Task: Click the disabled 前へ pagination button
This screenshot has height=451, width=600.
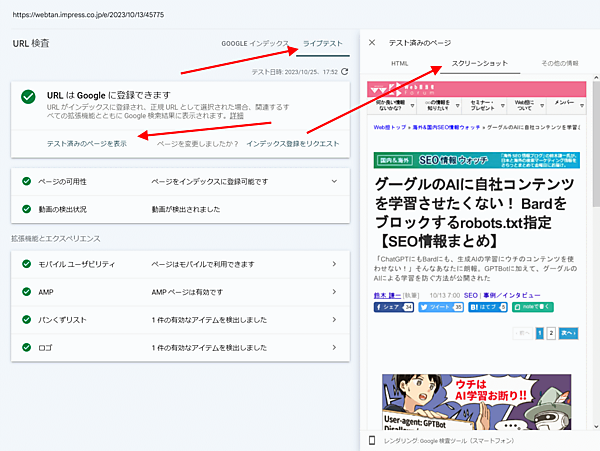Action: click(522, 333)
